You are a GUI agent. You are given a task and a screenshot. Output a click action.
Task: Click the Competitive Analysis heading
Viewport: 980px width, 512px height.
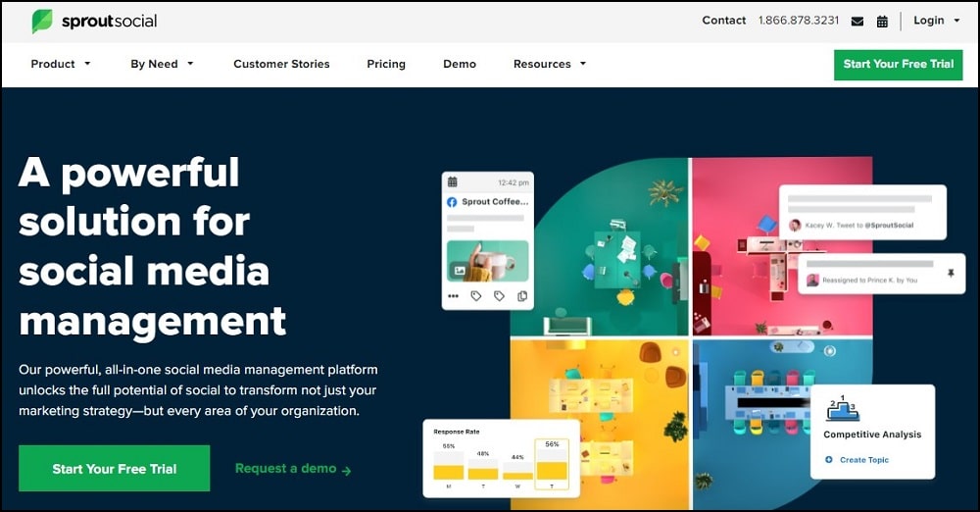coord(872,435)
